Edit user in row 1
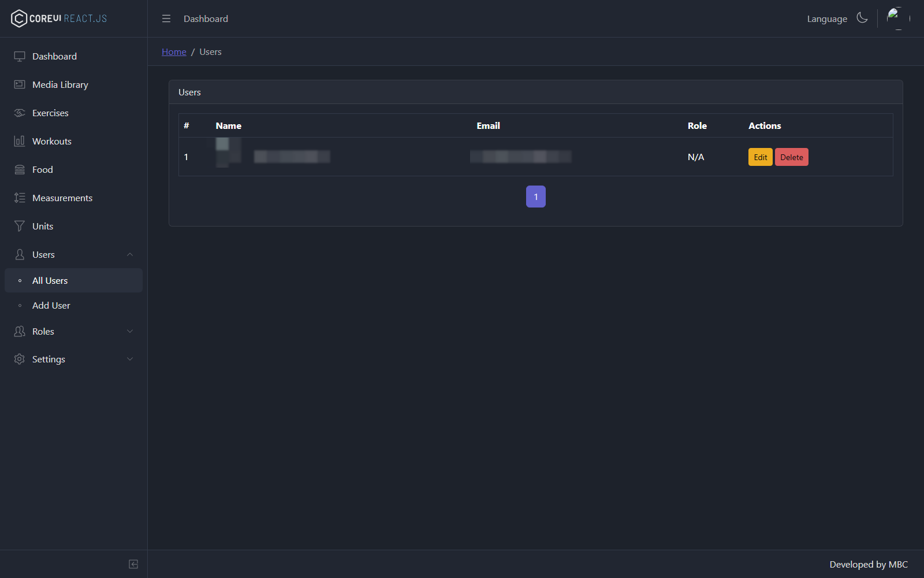Screen dimensions: 924x578 760,157
